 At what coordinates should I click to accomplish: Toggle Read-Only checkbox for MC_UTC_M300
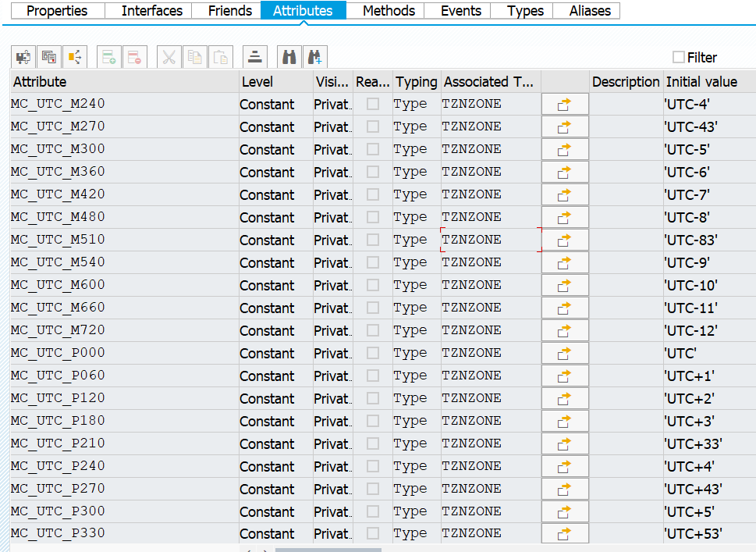[x=373, y=150]
